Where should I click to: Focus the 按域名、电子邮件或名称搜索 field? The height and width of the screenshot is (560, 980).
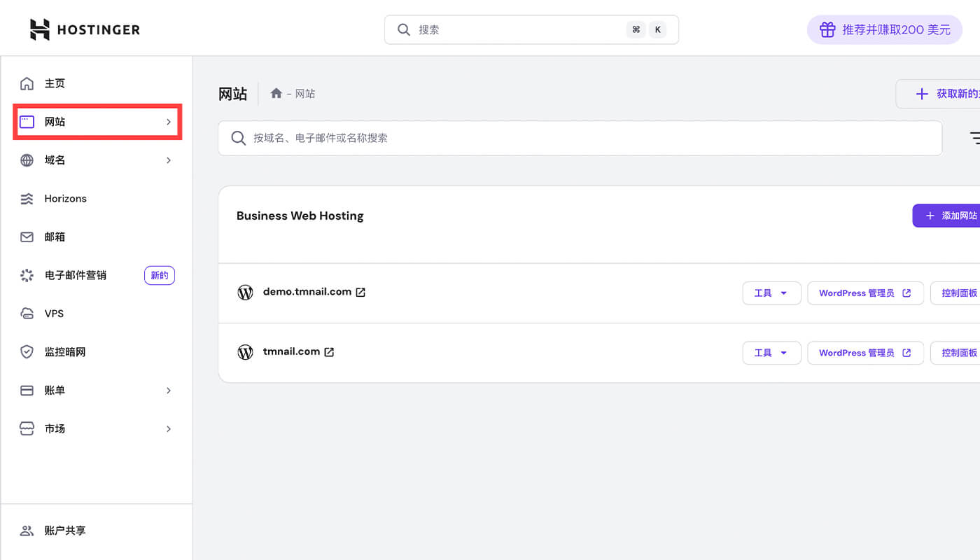tap(580, 138)
